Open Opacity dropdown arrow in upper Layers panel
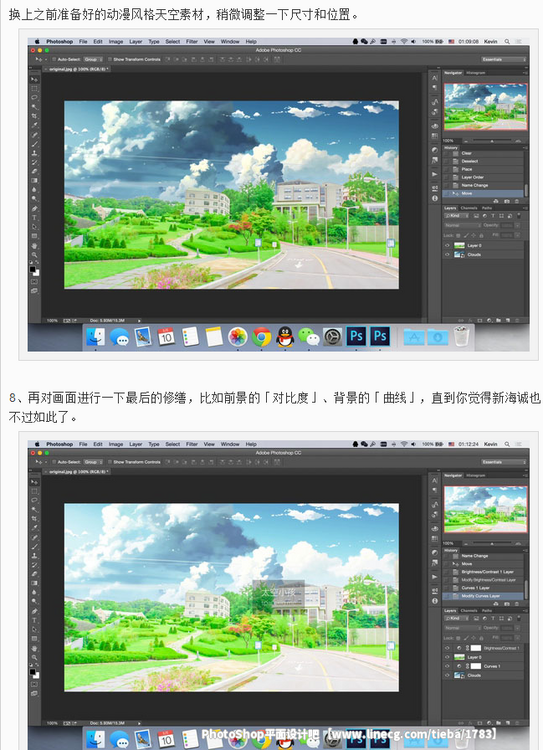The image size is (543, 750). point(517,225)
